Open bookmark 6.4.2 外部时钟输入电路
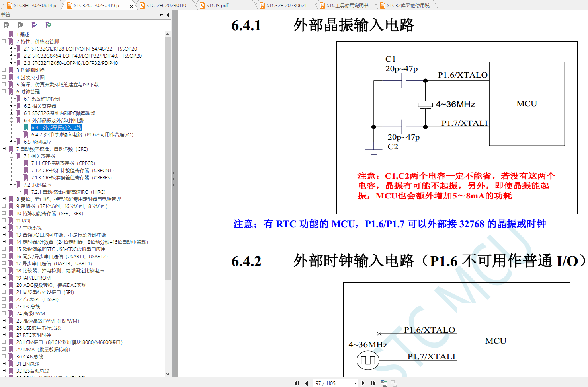Screen dimensions: 588x387 (x=82, y=134)
